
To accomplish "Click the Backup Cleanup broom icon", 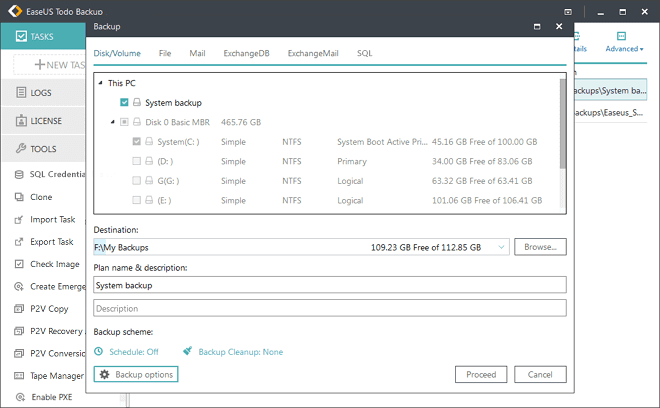I will tap(188, 352).
